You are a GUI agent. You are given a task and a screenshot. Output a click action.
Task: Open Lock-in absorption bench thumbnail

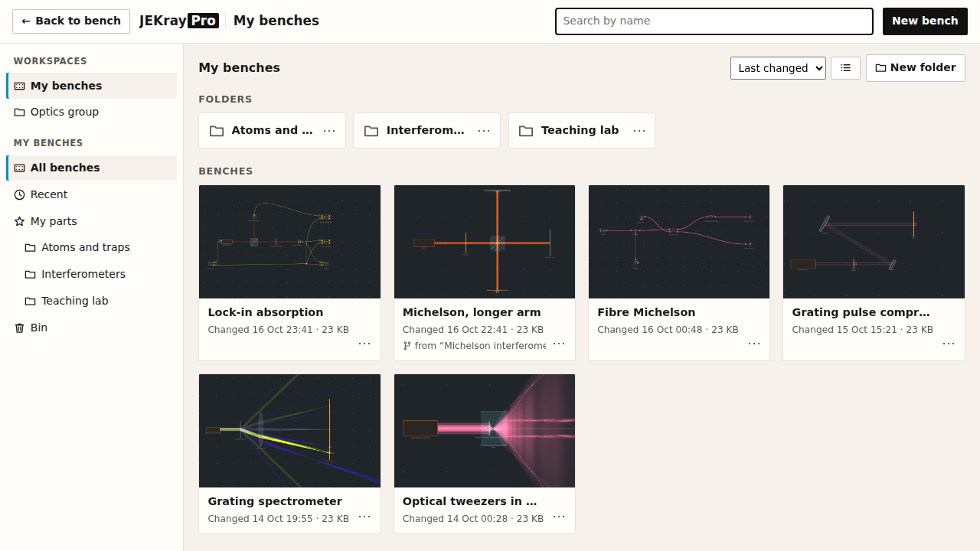[289, 242]
